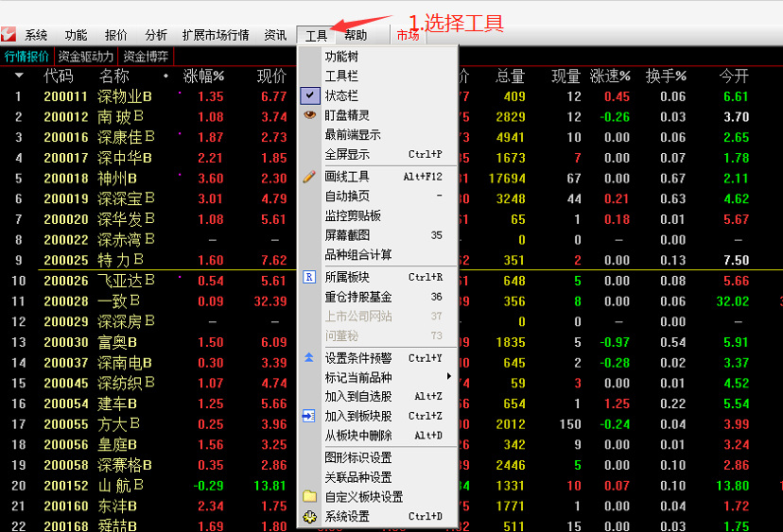Click the 工具 menu
Image resolution: width=783 pixels, height=532 pixels.
tap(316, 35)
